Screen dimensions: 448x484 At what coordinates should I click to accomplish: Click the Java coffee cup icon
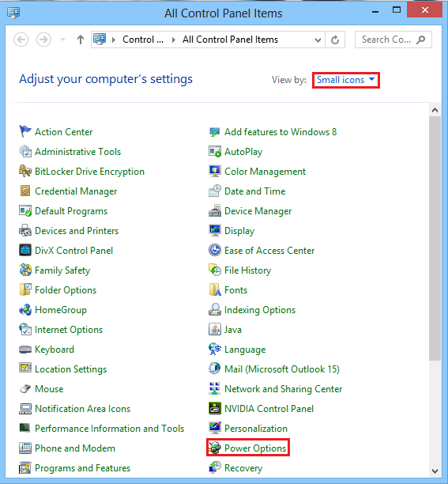[215, 329]
